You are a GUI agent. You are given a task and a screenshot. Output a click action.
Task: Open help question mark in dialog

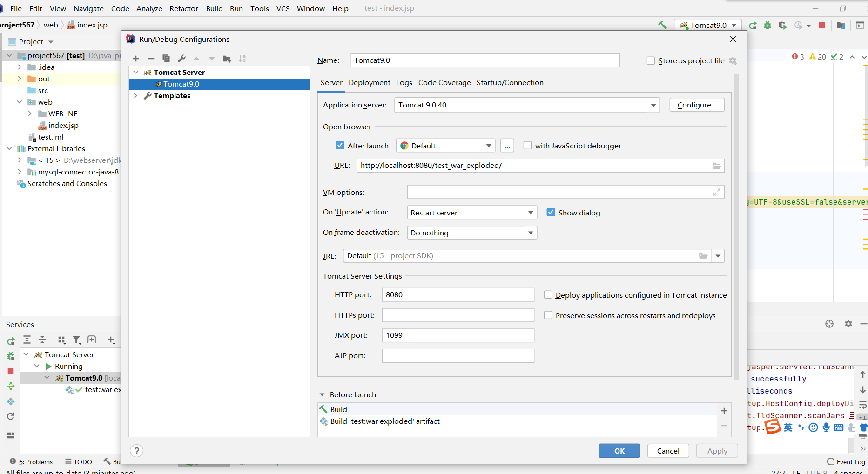(136, 451)
